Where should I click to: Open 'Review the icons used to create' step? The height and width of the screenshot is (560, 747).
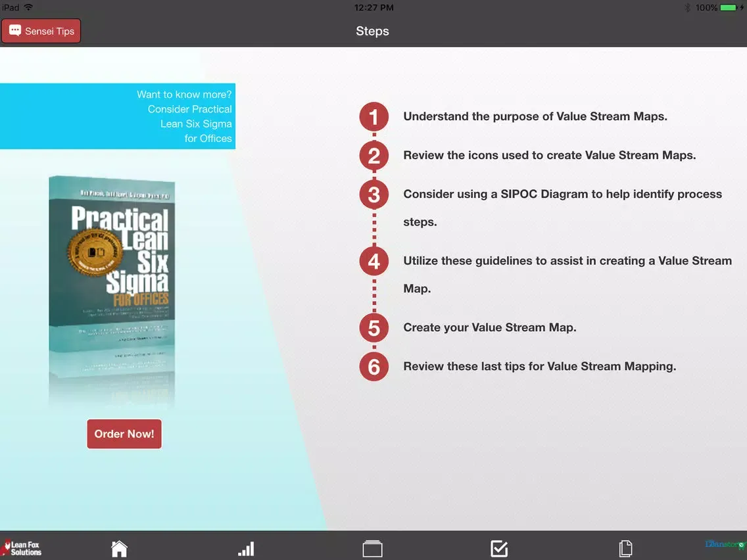pos(549,155)
